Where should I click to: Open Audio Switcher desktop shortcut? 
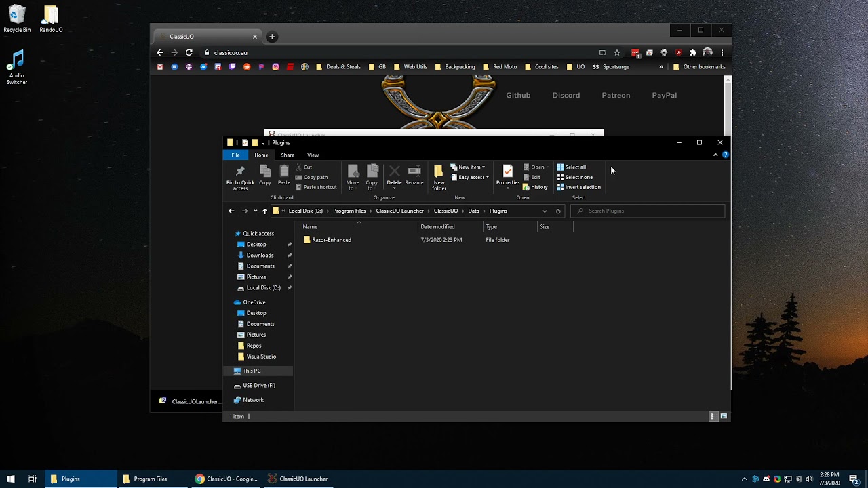[x=17, y=67]
